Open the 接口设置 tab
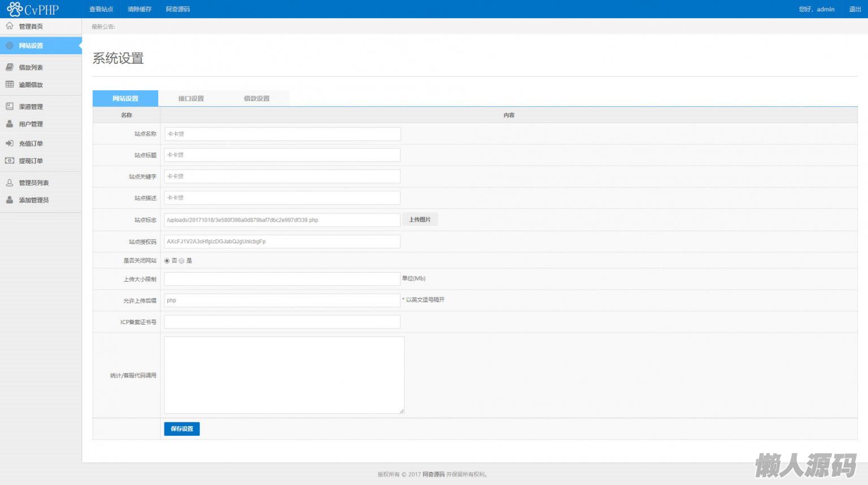The image size is (868, 485). [x=191, y=98]
